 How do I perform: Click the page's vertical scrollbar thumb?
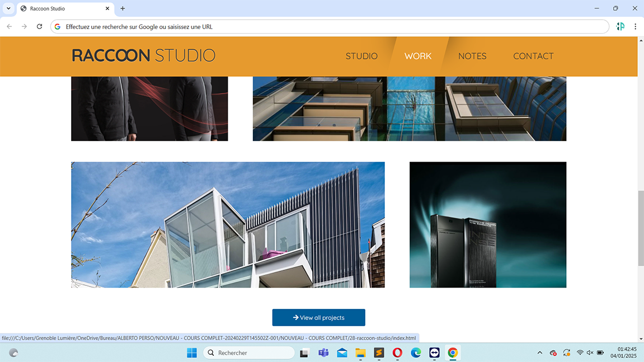(x=640, y=228)
